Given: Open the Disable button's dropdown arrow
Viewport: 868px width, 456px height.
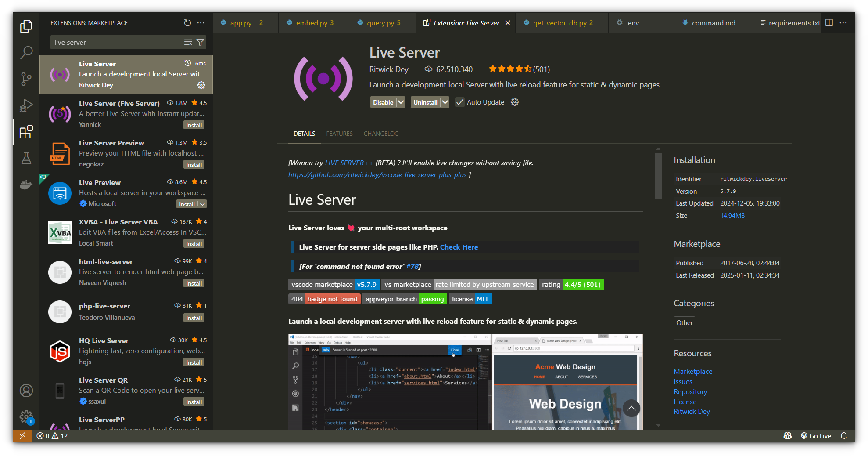Looking at the screenshot, I should 401,102.
